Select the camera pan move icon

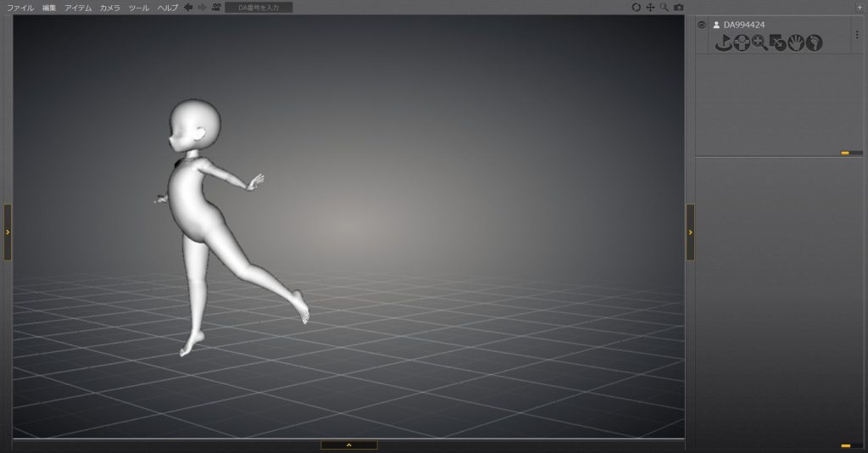click(650, 8)
